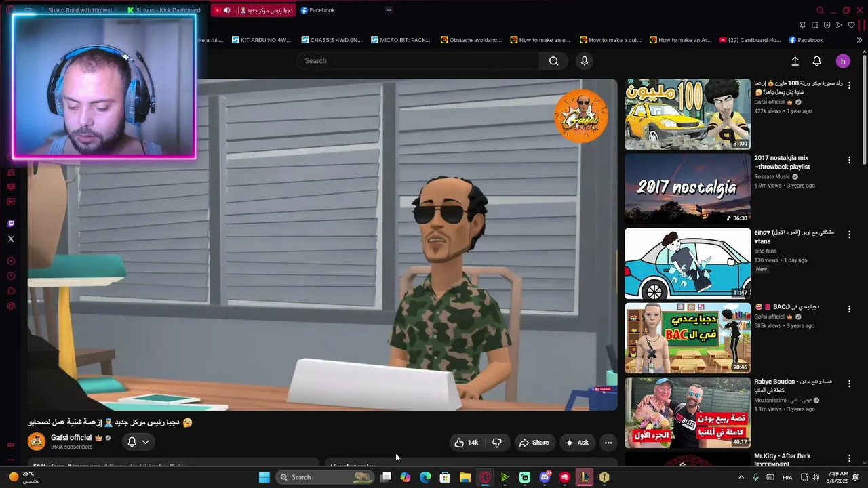Click the Share button
This screenshot has height=488, width=868.
534,443
